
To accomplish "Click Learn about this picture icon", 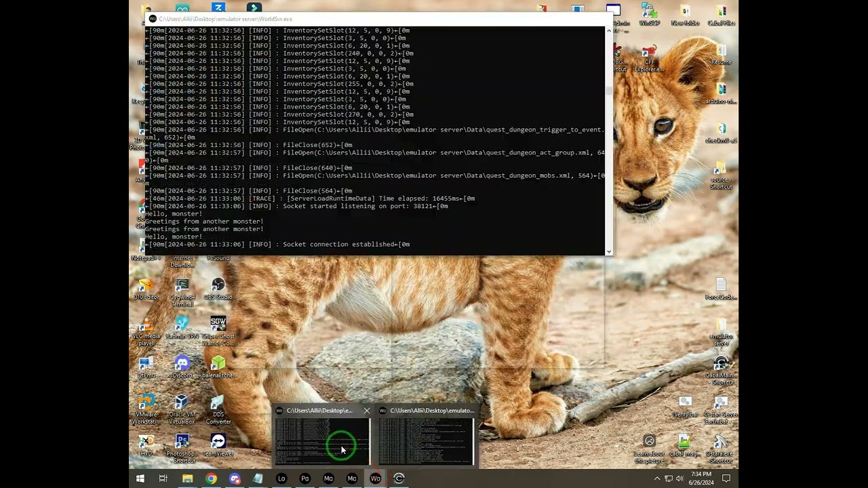I will click(x=649, y=449).
